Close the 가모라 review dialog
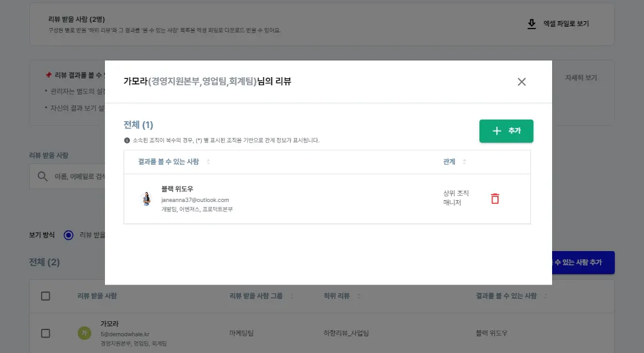 coord(522,81)
